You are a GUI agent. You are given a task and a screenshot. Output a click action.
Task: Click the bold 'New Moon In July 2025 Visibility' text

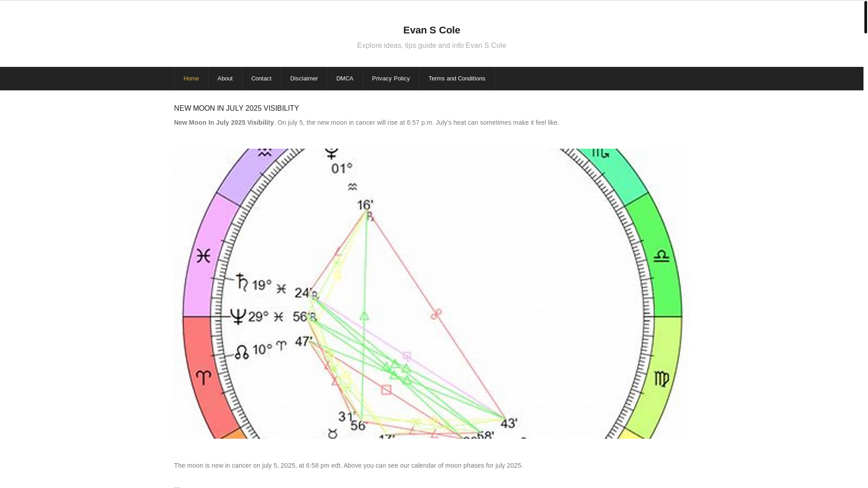[x=224, y=123]
